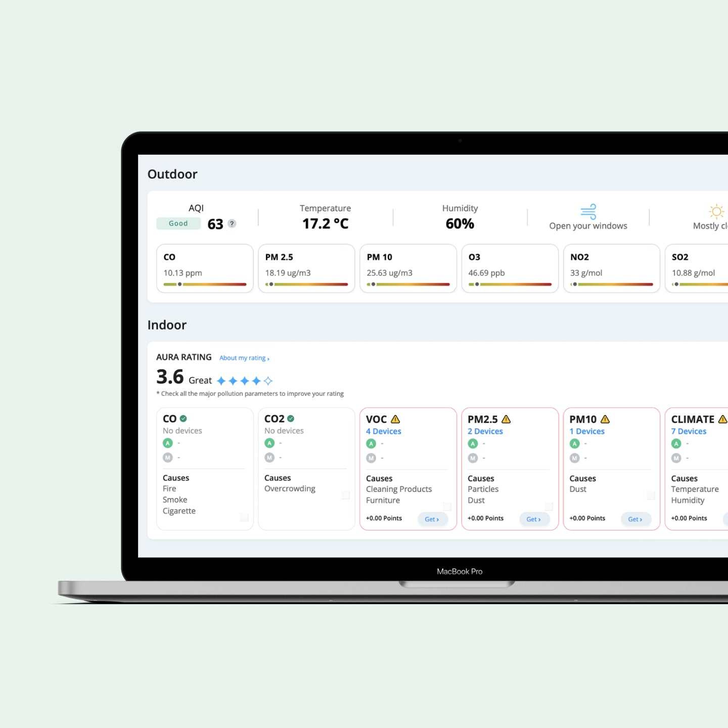Click the Cigarette cause in the CO card

click(179, 511)
